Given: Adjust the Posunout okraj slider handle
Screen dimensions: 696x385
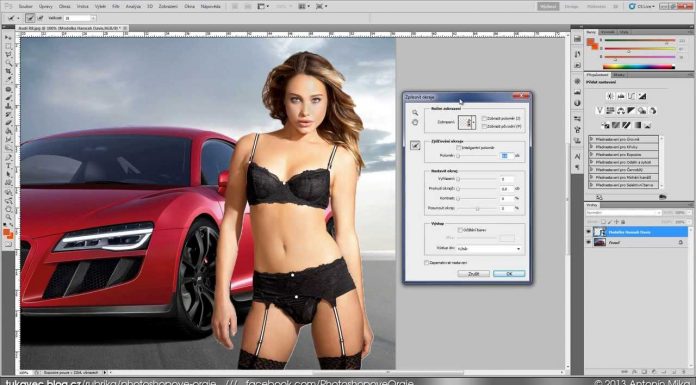Looking at the screenshot, I should click(x=478, y=208).
